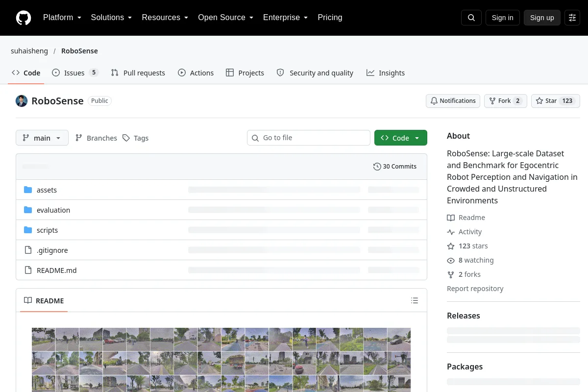Viewport: 588px width, 392px height.
Task: Open the search magnifier button in header
Action: [471, 18]
